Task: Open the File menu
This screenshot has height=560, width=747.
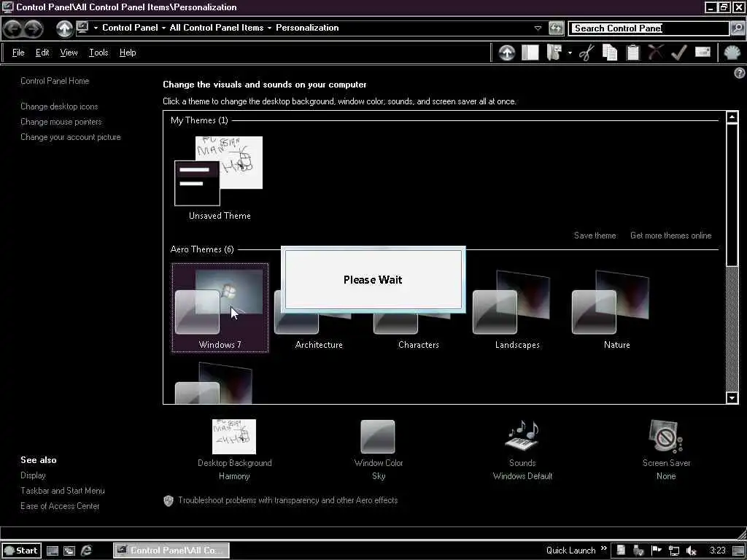Action: pyautogui.click(x=18, y=52)
